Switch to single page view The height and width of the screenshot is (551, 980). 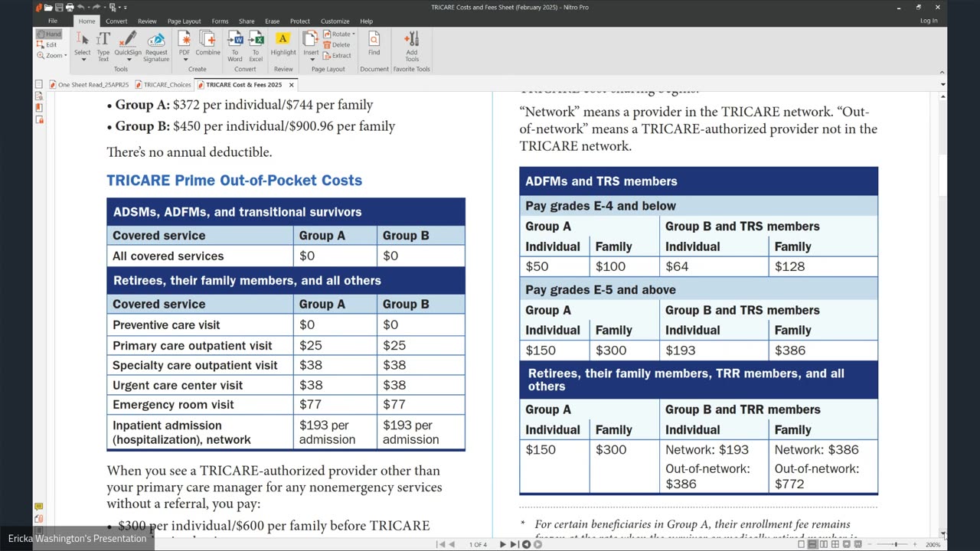[801, 544]
